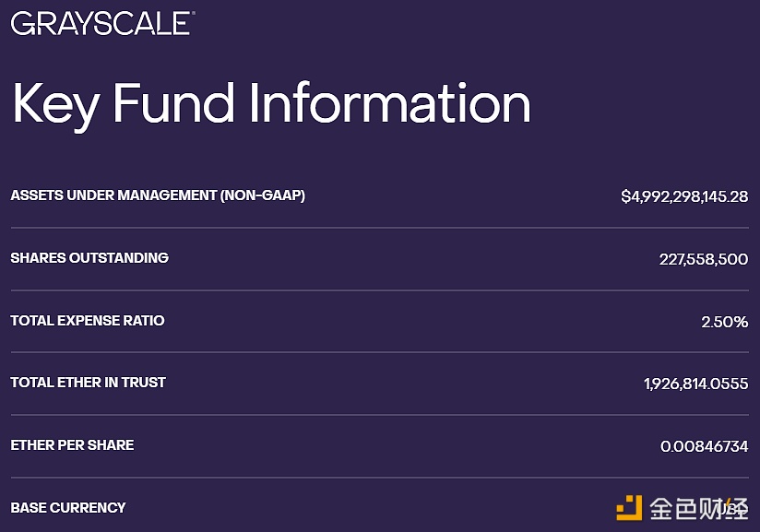
Task: Select the Total Expense Ratio label
Action: [x=88, y=320]
